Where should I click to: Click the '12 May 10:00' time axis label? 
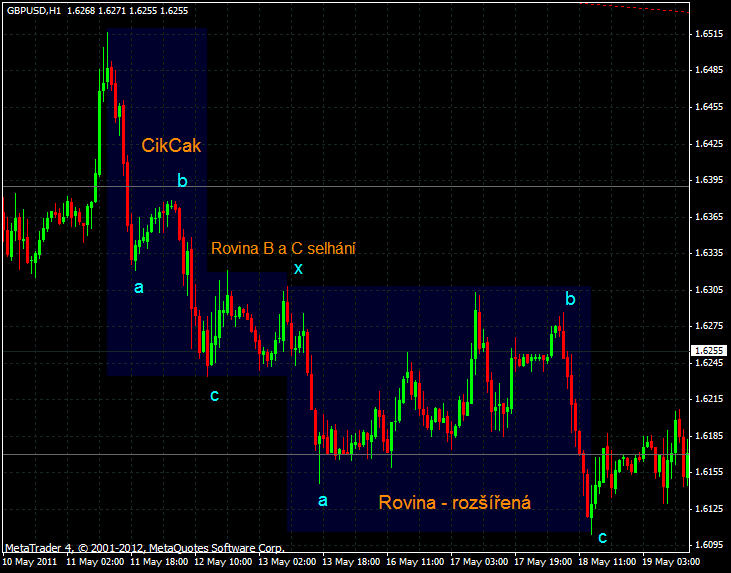click(x=223, y=561)
